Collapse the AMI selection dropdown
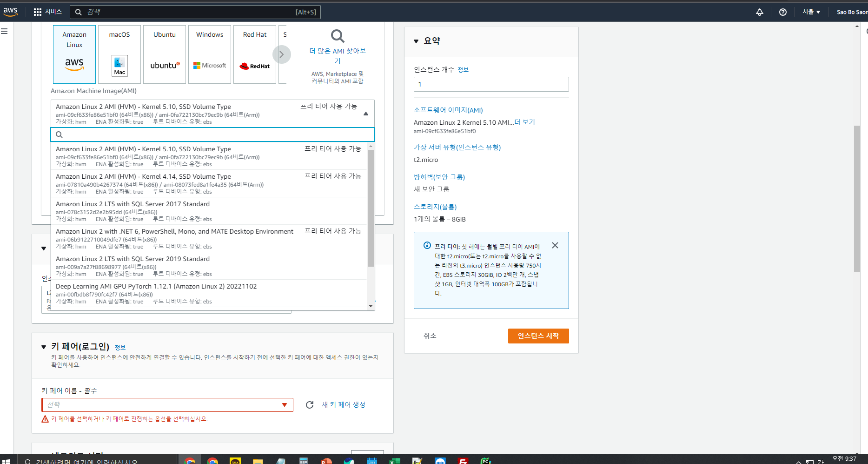The image size is (868, 464). (x=366, y=114)
